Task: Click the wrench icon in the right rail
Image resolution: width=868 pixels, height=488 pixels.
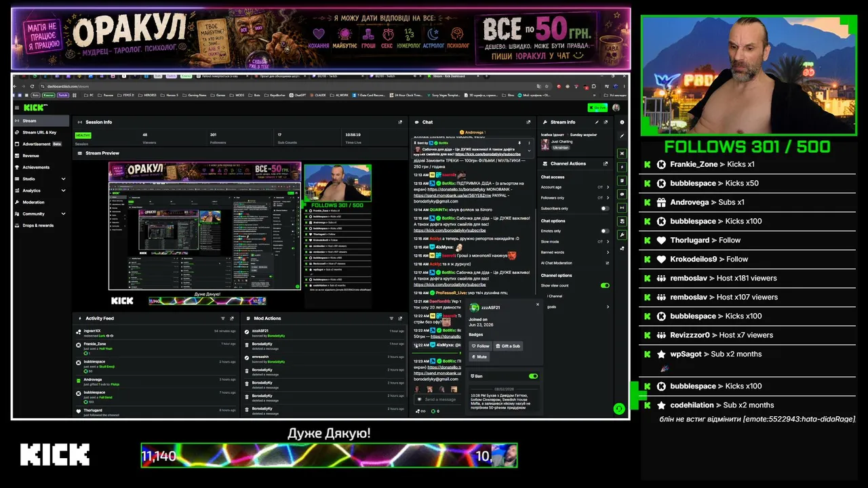Action: click(622, 235)
